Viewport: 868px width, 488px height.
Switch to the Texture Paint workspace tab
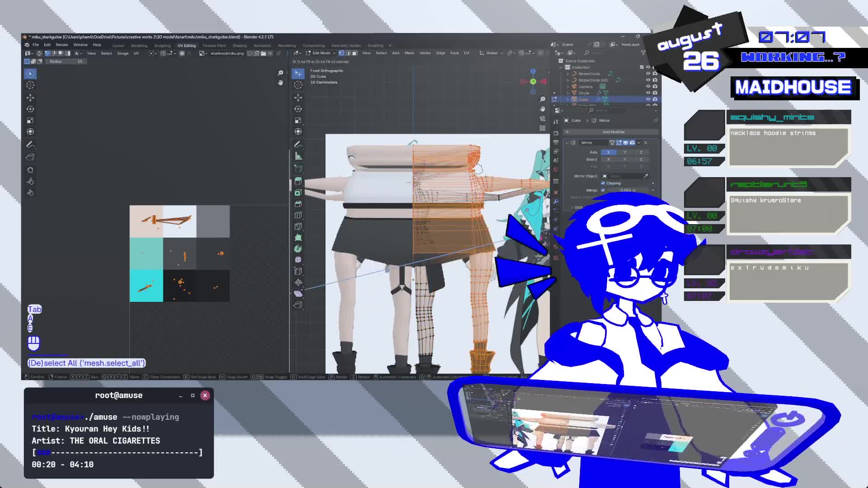[214, 46]
